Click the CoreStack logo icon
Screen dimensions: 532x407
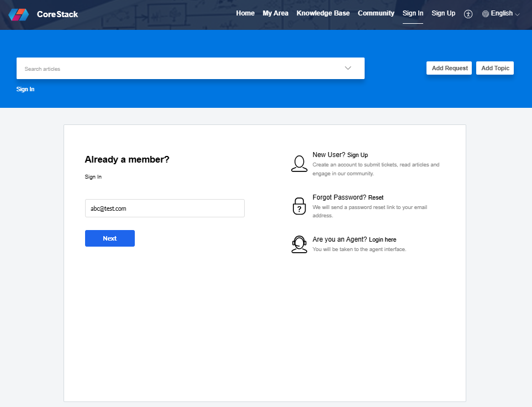coord(19,14)
